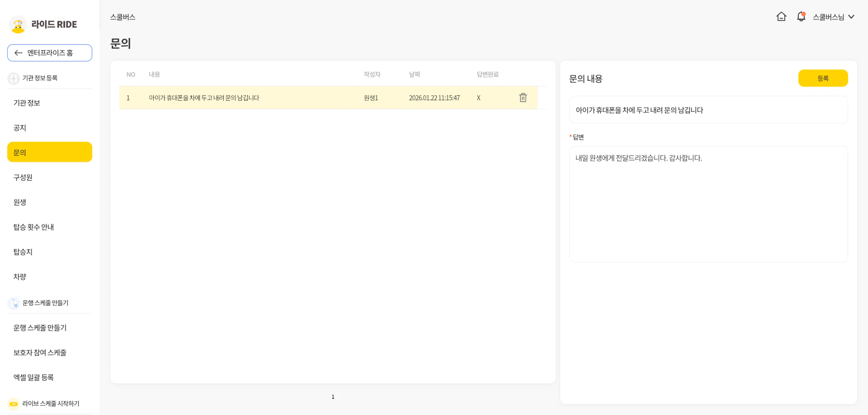Open the 원생 menu item
The width and height of the screenshot is (868, 415).
[20, 202]
